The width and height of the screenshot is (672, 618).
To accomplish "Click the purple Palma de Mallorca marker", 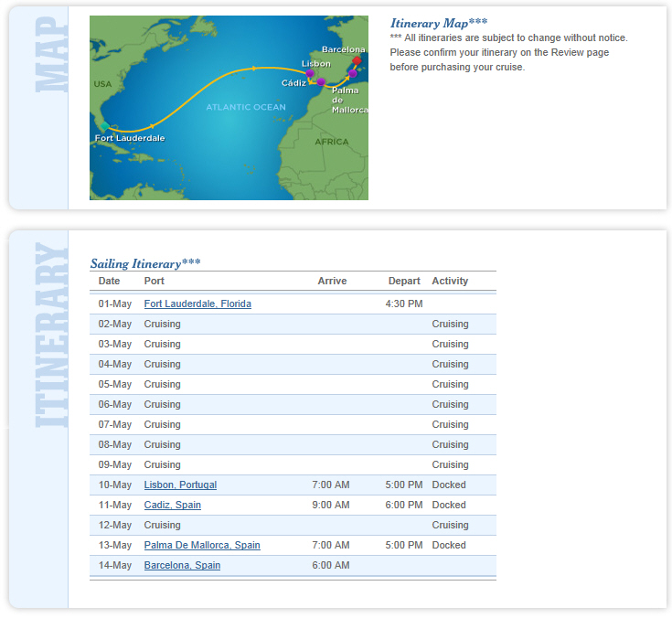I will coord(352,74).
